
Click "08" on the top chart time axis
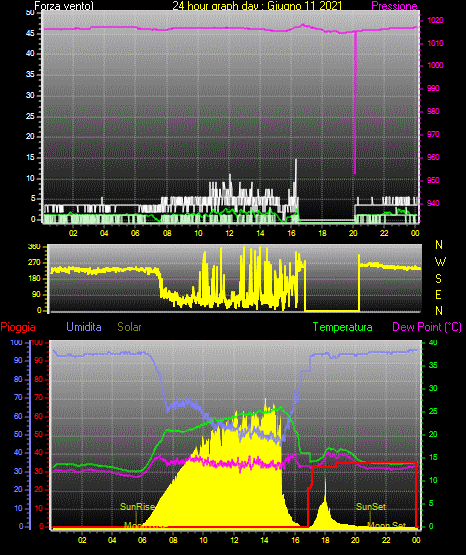(167, 233)
